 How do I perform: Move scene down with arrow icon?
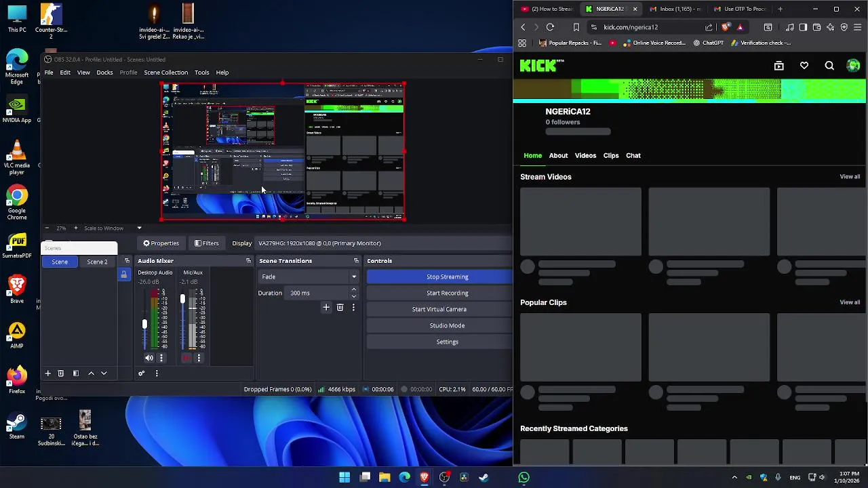tap(104, 373)
